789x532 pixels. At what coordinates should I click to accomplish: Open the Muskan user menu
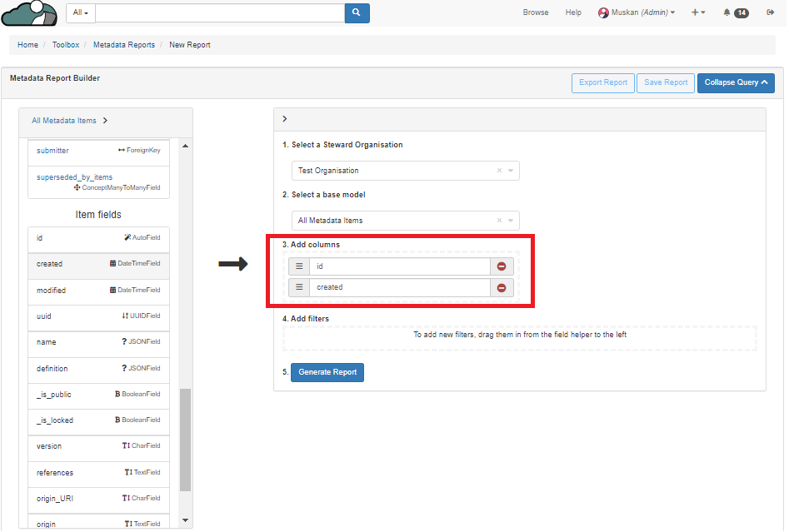637,12
